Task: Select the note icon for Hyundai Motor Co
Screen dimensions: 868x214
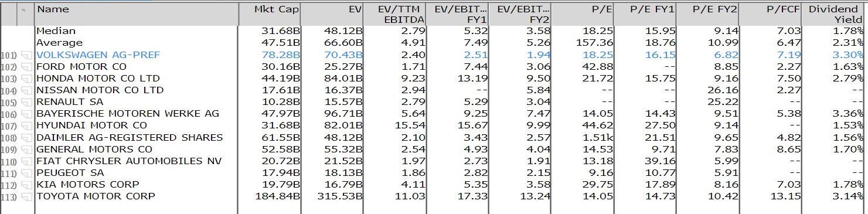Action: tap(25, 125)
